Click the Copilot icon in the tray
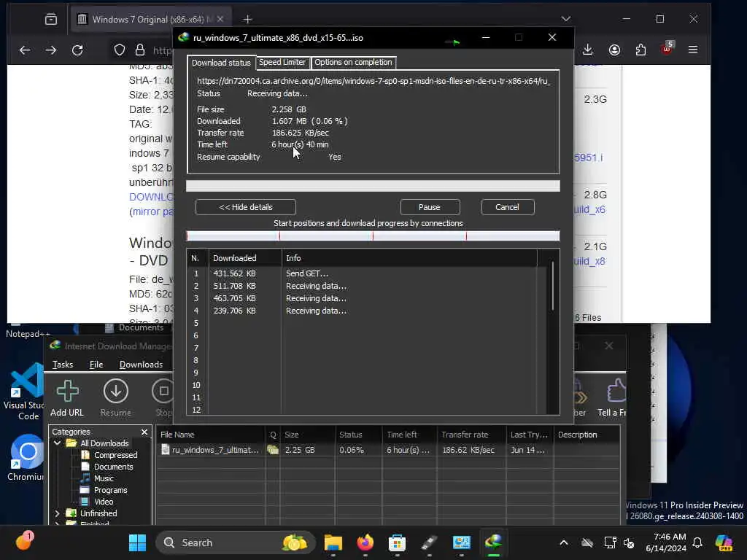This screenshot has width=747, height=560. click(724, 542)
